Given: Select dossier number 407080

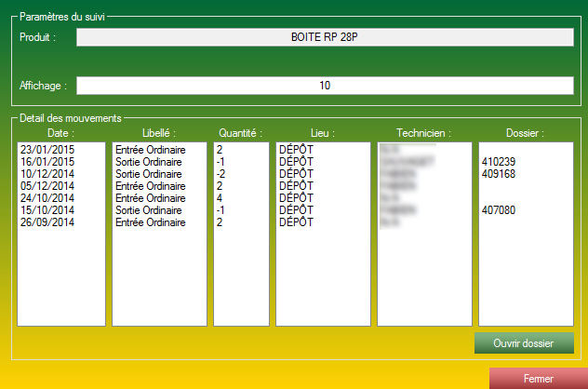Looking at the screenshot, I should click(x=498, y=209).
